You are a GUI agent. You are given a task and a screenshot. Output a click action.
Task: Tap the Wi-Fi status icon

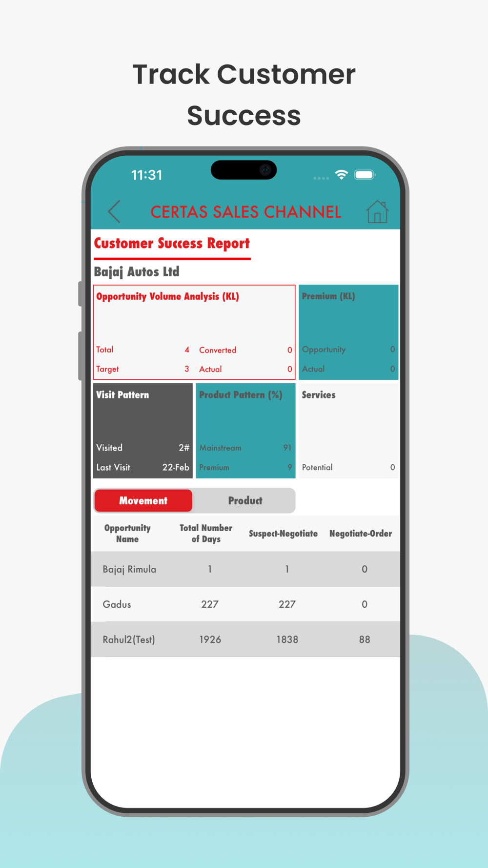341,175
